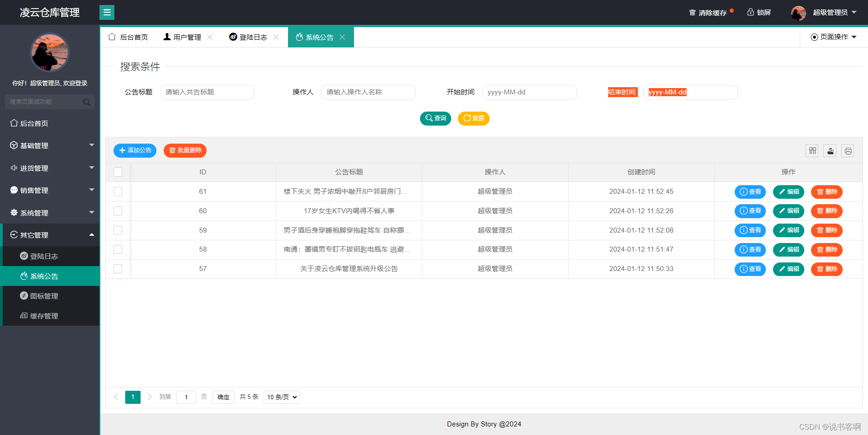The image size is (868, 435).
Task: Close the 系统公告 tab
Action: (342, 37)
